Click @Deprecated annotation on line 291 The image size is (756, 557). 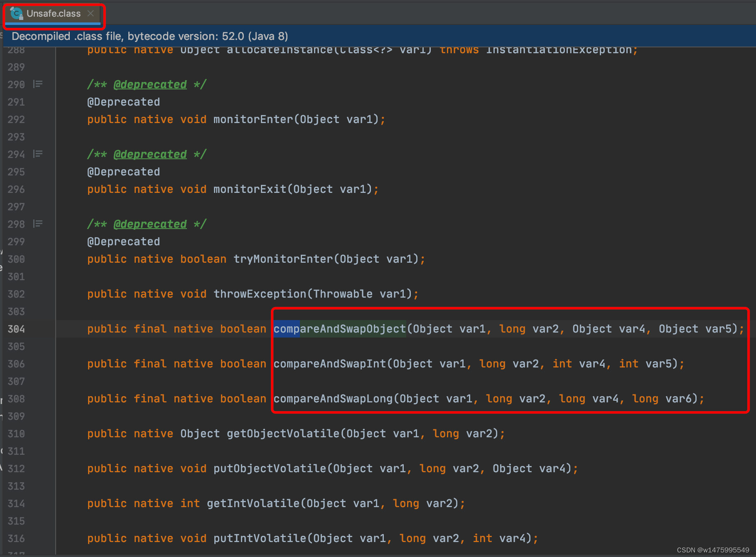[x=123, y=102]
